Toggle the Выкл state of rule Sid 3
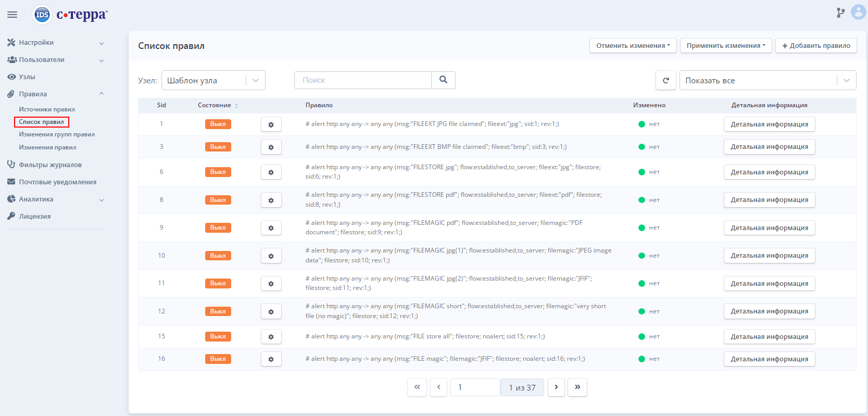 click(x=218, y=147)
